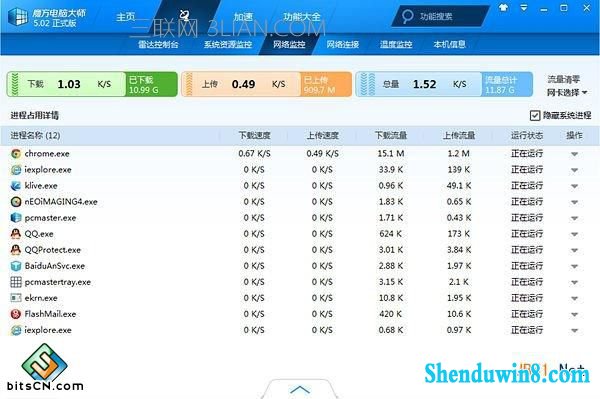Expand actions arrow for QQ.exe
This screenshot has height=399, width=600.
(574, 235)
